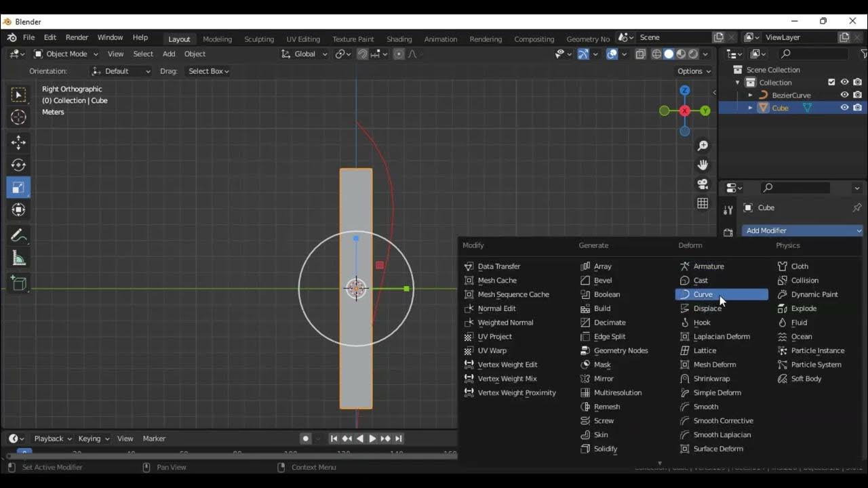Pick the Transform tool
This screenshot has width=868, height=488.
click(18, 210)
